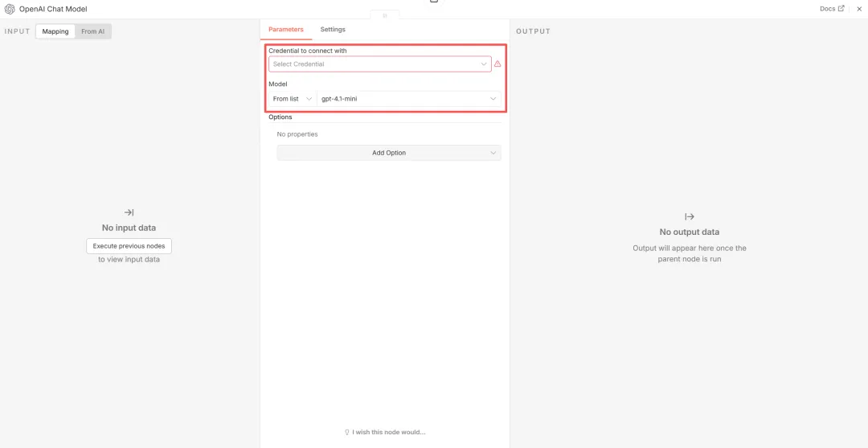Click the Options section label
The height and width of the screenshot is (448, 868).
coord(280,117)
